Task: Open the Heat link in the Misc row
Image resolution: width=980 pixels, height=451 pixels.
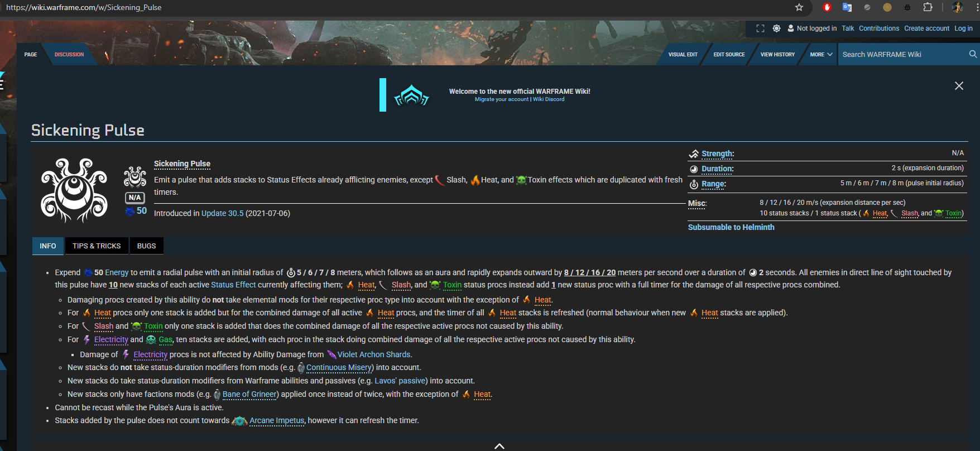Action: [880, 213]
